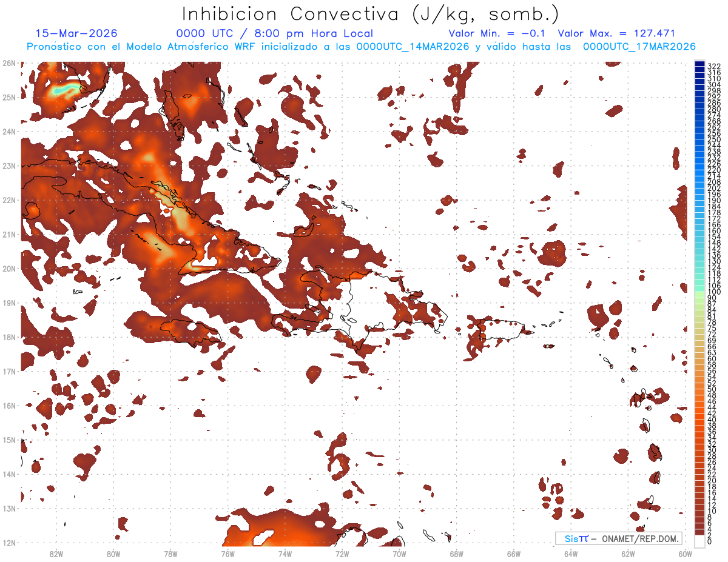Click the '72W' longitude label
Image resolution: width=728 pixels, height=562 pixels.
342,554
